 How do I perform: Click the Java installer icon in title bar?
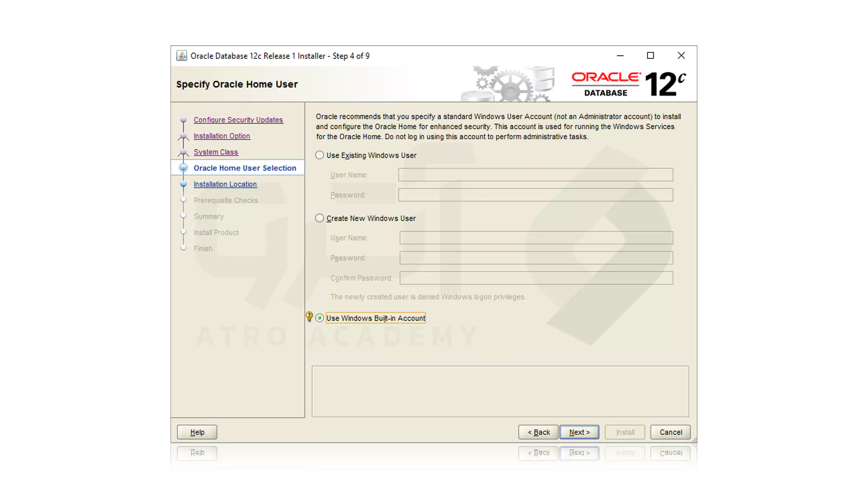(181, 55)
